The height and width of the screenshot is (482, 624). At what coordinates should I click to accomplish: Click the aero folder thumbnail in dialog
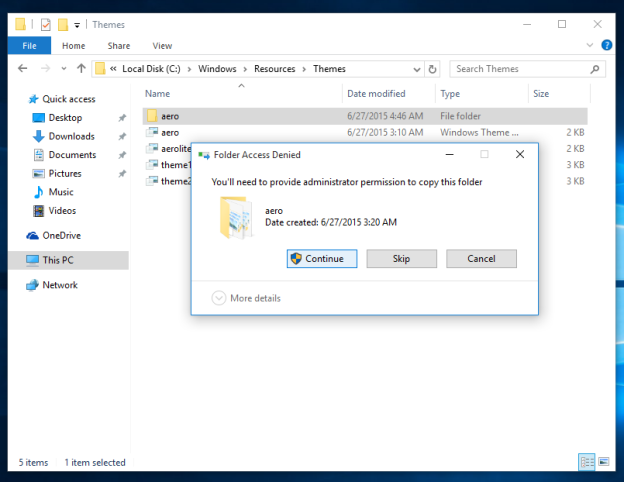coord(236,218)
